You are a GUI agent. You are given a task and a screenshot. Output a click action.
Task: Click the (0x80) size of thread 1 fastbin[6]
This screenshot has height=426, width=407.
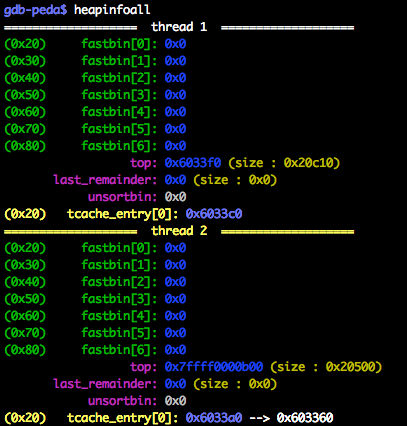25,146
